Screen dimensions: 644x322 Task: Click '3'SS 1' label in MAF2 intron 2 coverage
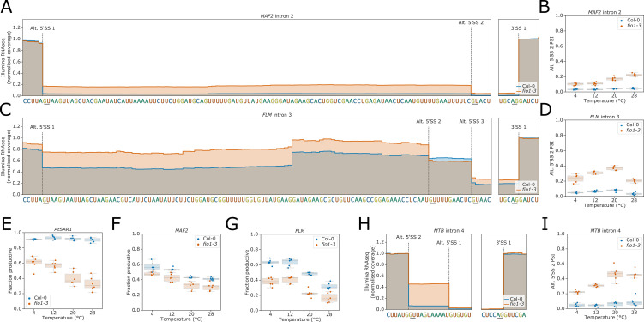pos(518,27)
